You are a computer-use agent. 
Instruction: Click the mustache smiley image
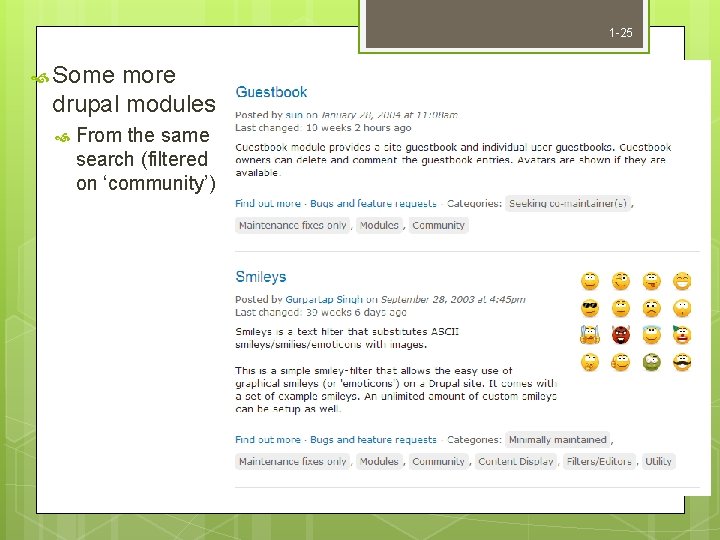(682, 362)
